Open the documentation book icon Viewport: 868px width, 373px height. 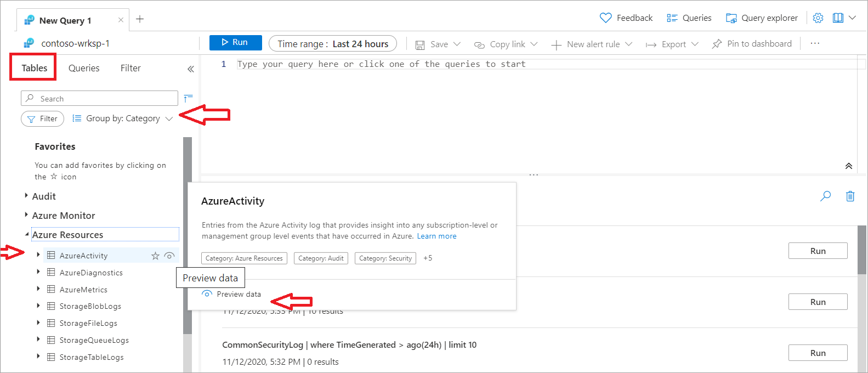838,18
